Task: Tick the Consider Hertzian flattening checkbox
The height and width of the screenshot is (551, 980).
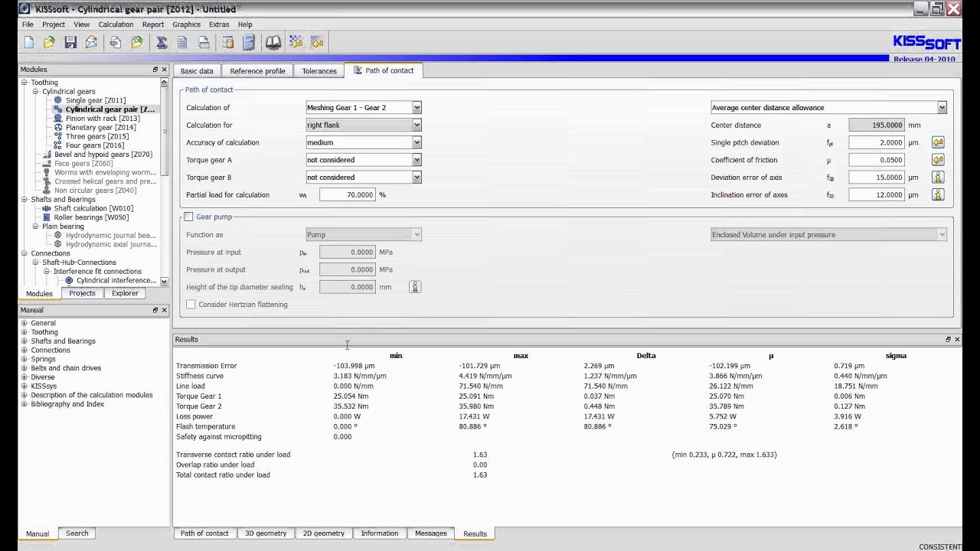Action: tap(191, 305)
